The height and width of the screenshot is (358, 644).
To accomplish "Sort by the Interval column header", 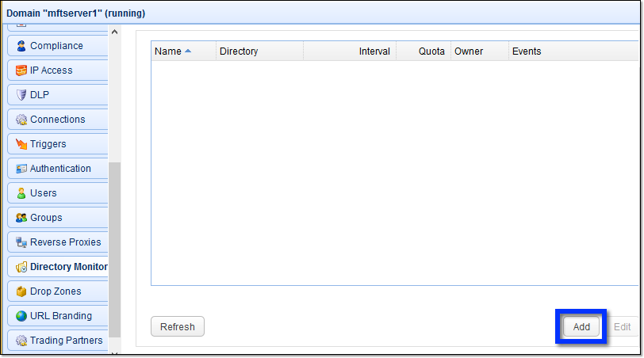I will click(x=350, y=51).
